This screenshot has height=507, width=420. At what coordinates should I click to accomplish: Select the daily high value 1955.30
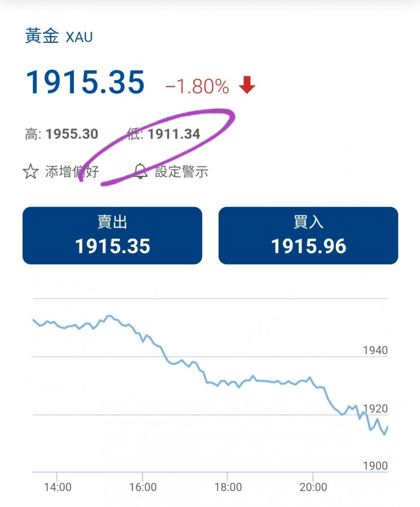point(72,135)
